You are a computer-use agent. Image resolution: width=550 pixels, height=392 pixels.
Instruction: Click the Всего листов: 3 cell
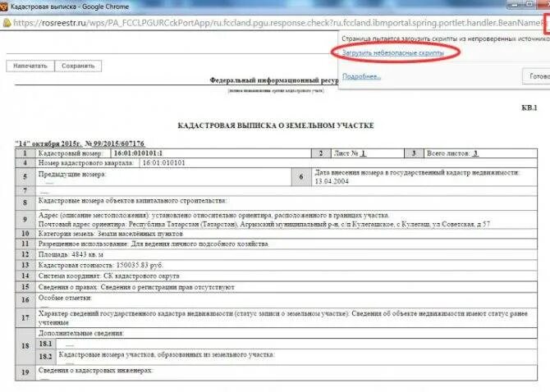pos(480,153)
